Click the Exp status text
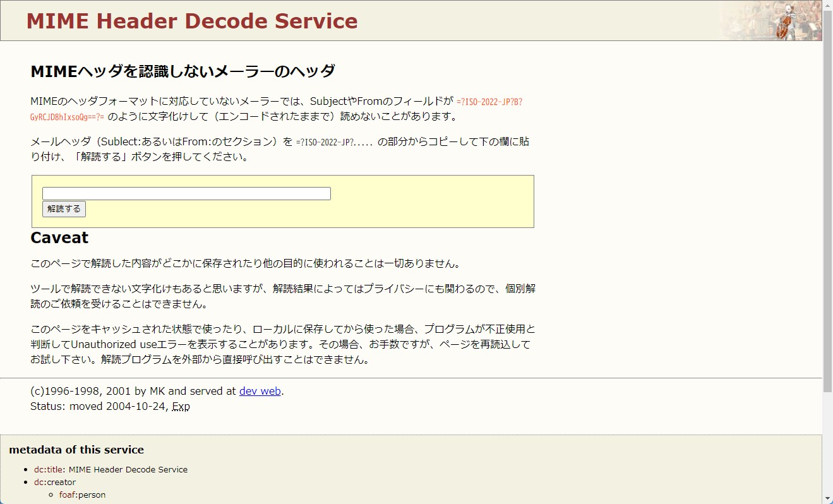Image resolution: width=833 pixels, height=504 pixels. pos(181,406)
